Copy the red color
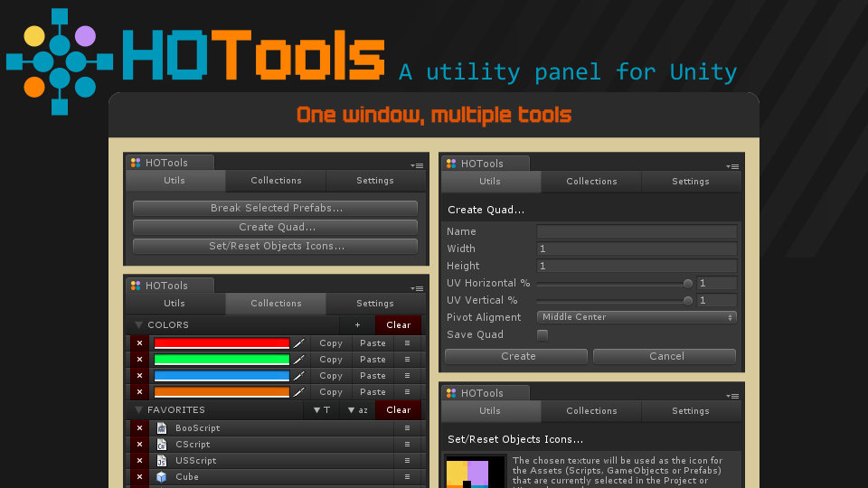The height and width of the screenshot is (488, 868). (x=331, y=343)
